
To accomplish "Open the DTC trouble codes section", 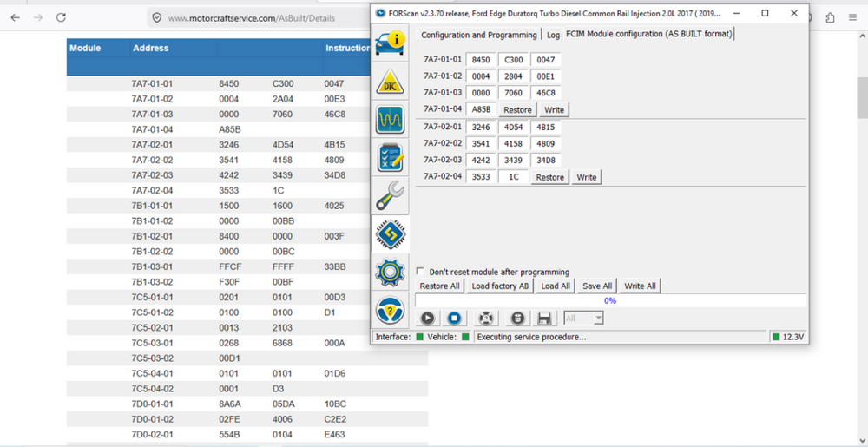I will (391, 81).
